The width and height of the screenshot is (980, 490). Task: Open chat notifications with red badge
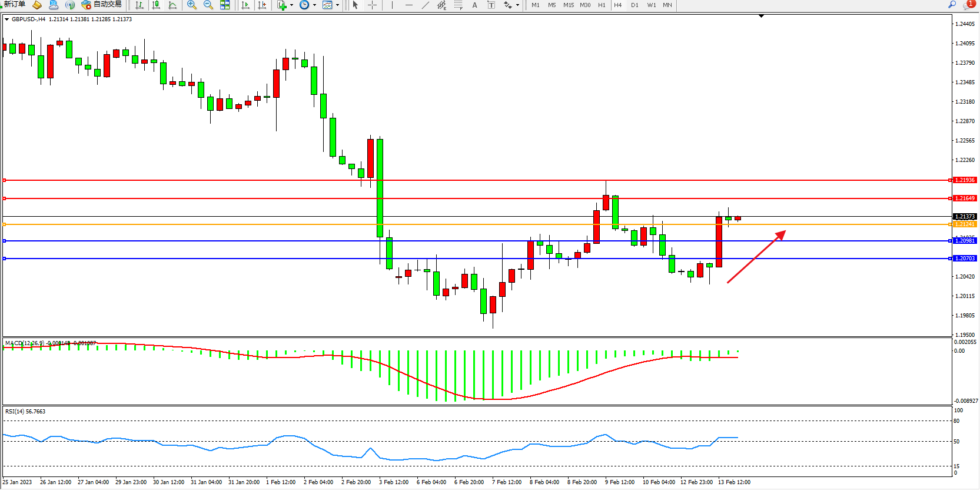pos(968,5)
